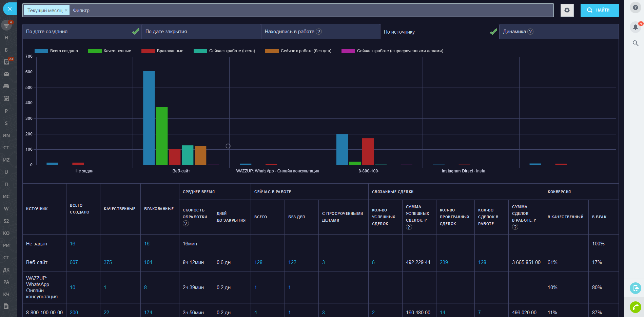
Task: Switch to 'По дате закрытия' tab
Action: click(x=166, y=32)
